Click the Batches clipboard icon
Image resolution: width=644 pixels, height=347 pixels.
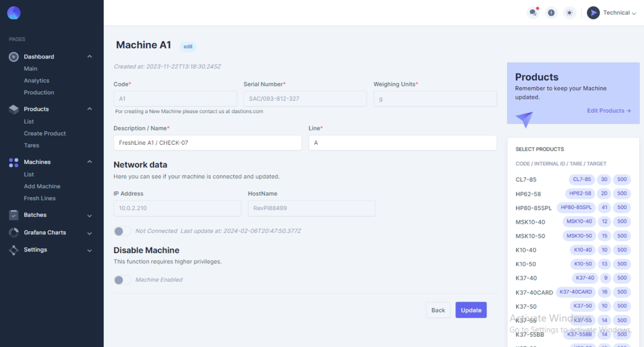pos(14,215)
